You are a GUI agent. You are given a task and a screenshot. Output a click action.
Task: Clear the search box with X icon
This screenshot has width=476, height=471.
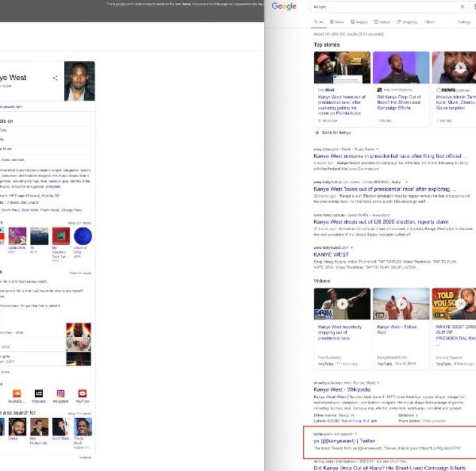click(x=462, y=6)
